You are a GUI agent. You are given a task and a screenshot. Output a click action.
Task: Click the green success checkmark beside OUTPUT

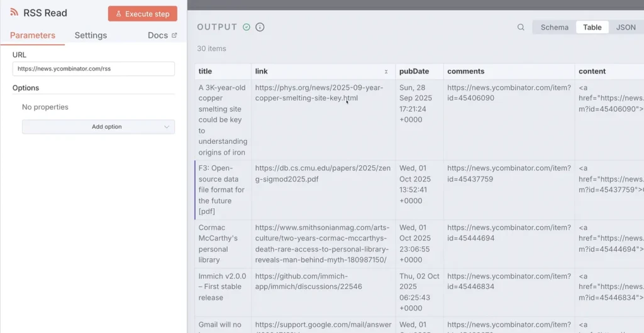[x=247, y=27]
